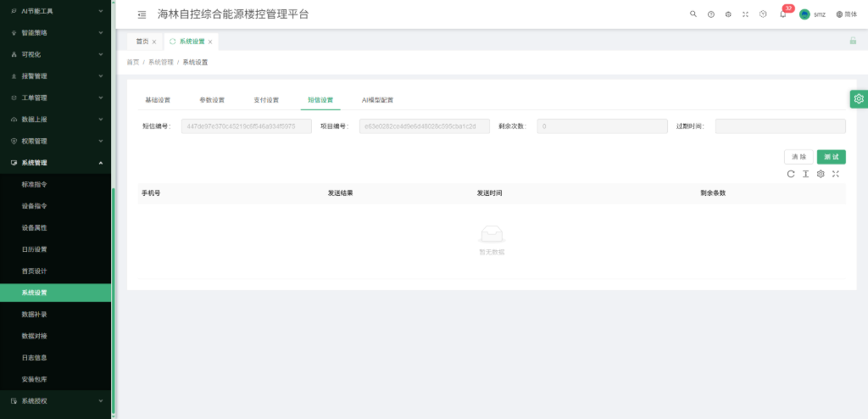868x419 pixels.
Task: Open the floating green gear panel
Action: (x=859, y=98)
